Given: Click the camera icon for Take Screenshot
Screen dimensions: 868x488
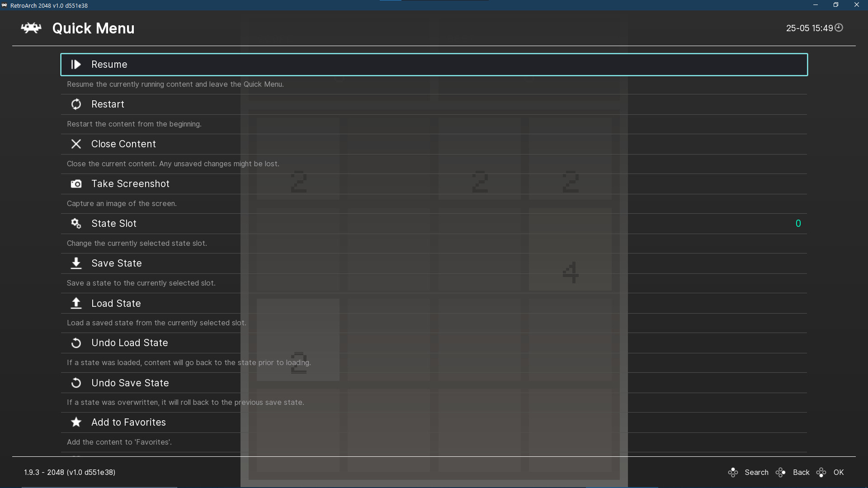Looking at the screenshot, I should coord(76,183).
